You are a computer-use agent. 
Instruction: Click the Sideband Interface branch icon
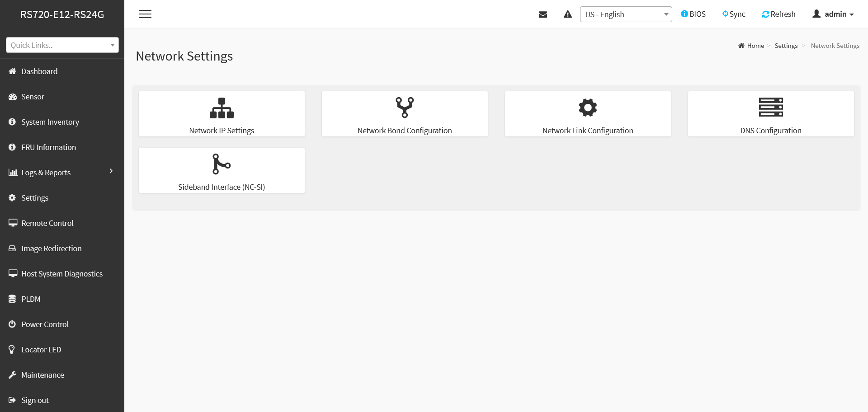222,164
